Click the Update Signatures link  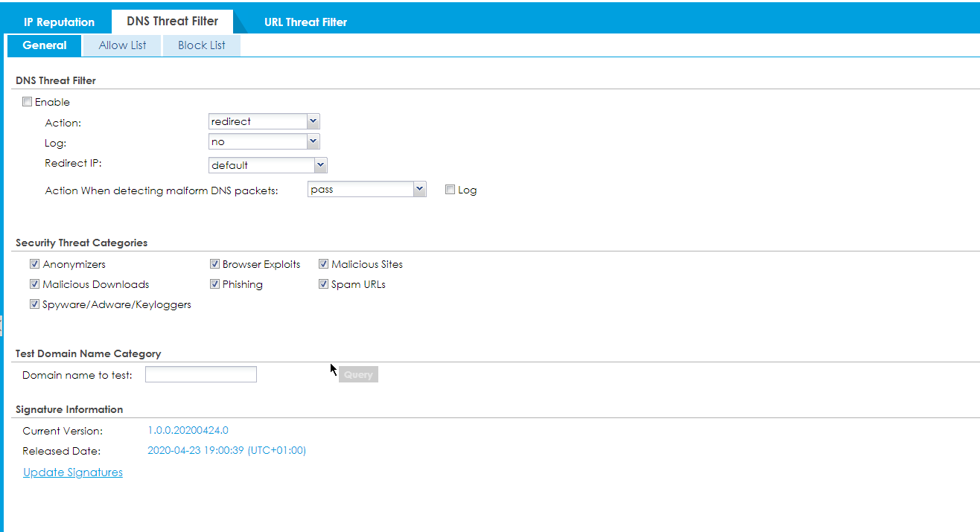73,472
